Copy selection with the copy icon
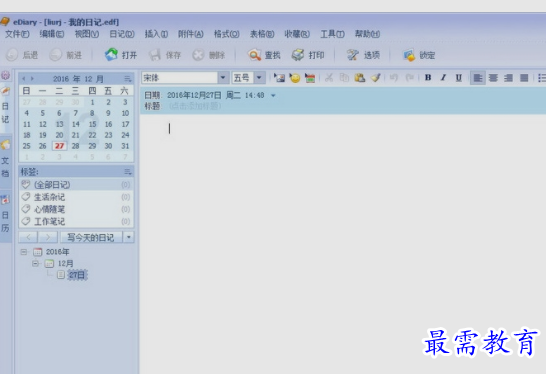Screen dimensions: 546x374 click(x=344, y=78)
